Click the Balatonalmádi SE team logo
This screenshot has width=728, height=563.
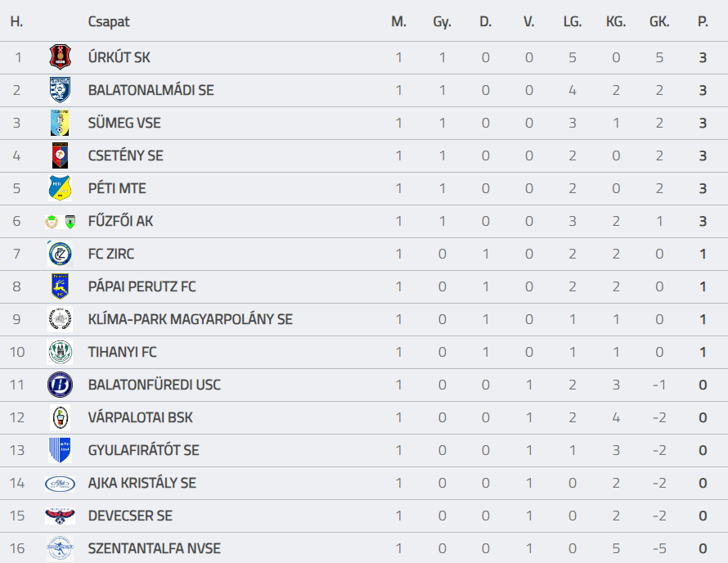click(x=60, y=90)
